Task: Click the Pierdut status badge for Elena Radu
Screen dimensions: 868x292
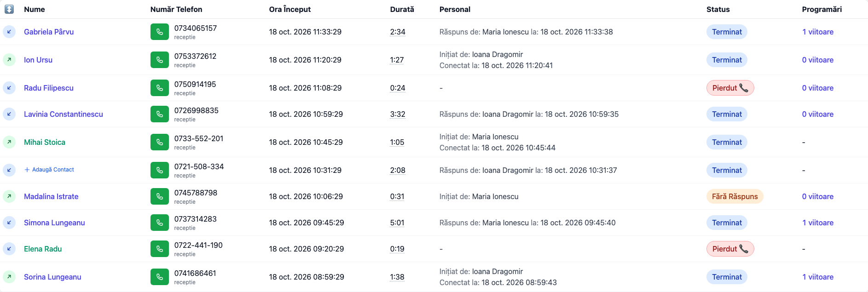Action: pyautogui.click(x=730, y=249)
